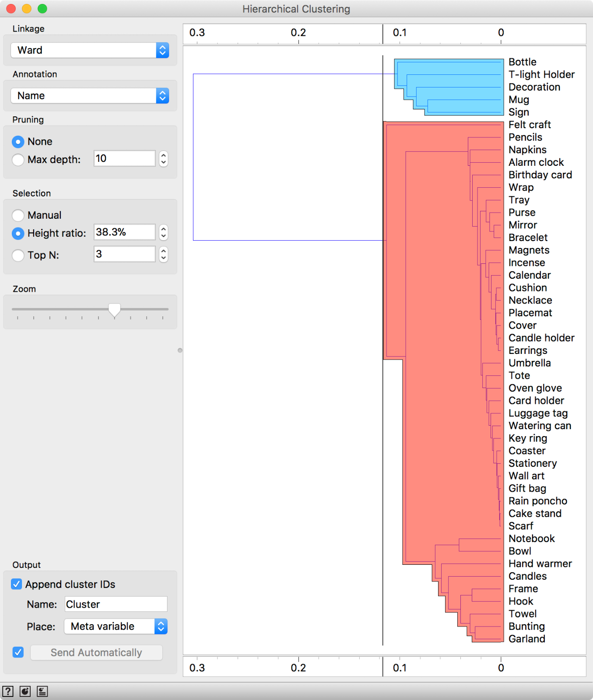The image size is (593, 700).
Task: Select Top N selection radio button
Action: point(18,255)
